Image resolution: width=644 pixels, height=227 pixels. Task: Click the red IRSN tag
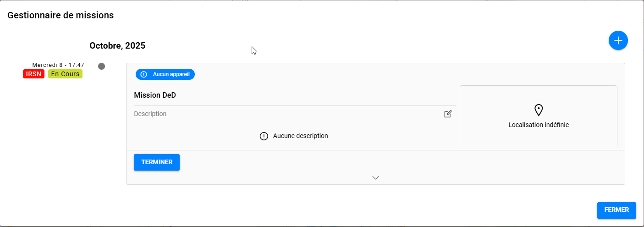tap(33, 74)
